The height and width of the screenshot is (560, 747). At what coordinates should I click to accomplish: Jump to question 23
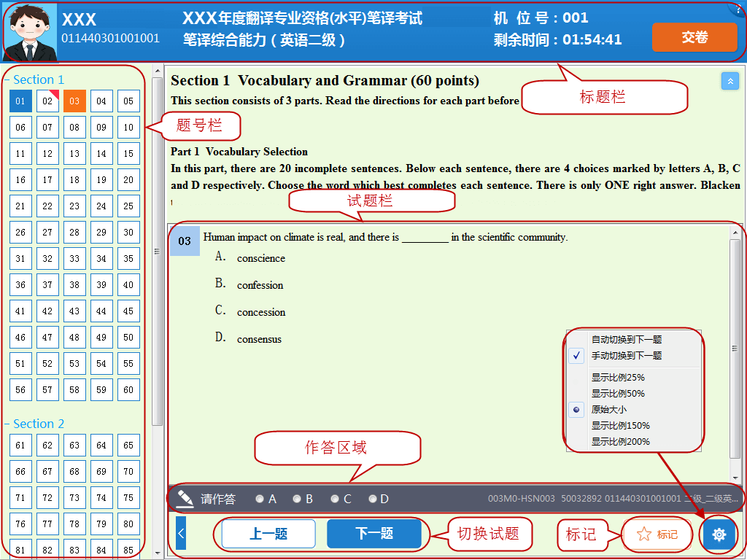coord(74,206)
